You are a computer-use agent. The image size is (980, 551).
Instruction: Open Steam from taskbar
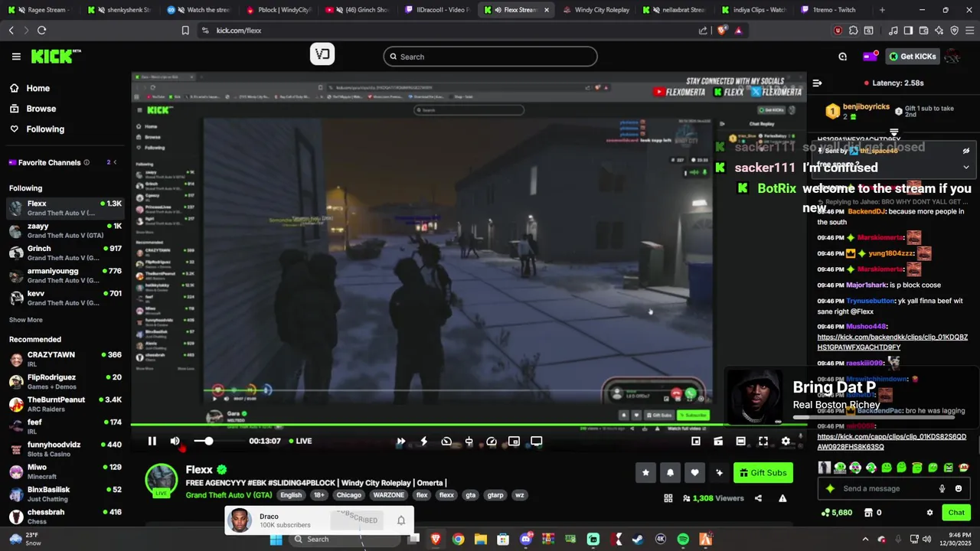click(x=638, y=539)
